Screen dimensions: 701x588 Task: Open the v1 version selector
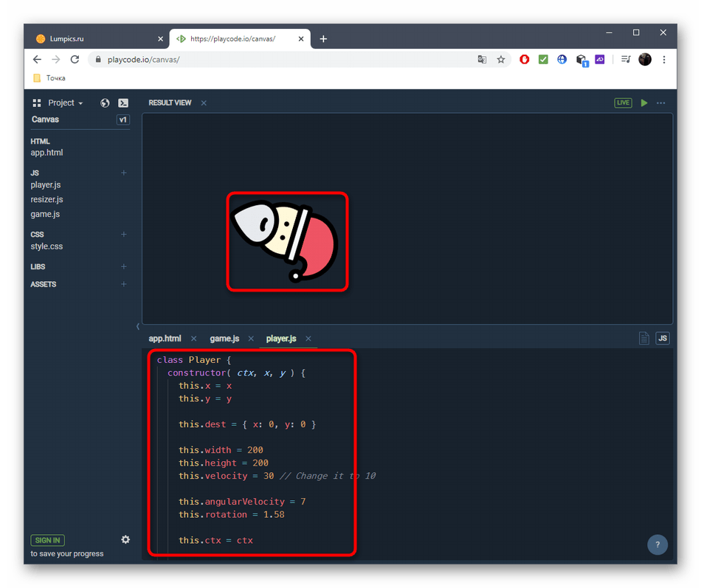click(x=122, y=120)
